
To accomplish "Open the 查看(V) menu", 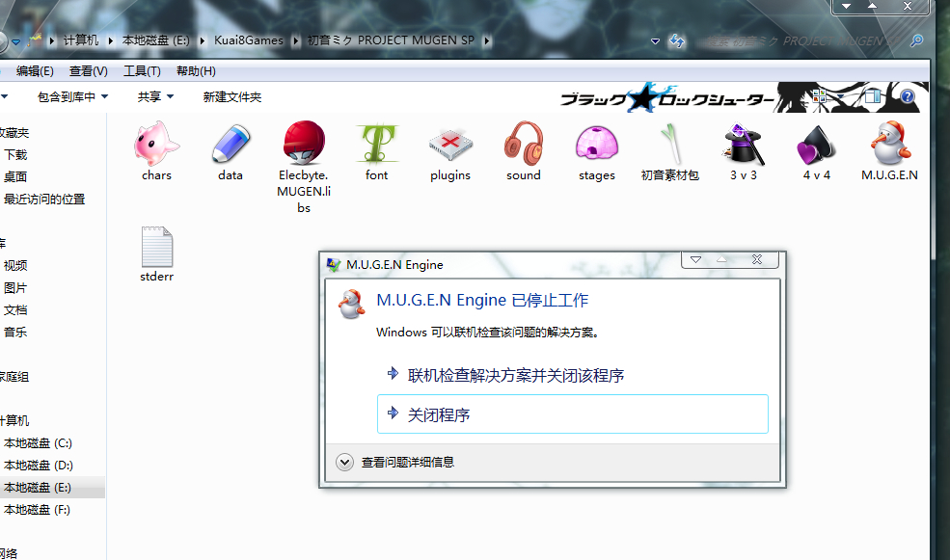I will 89,70.
